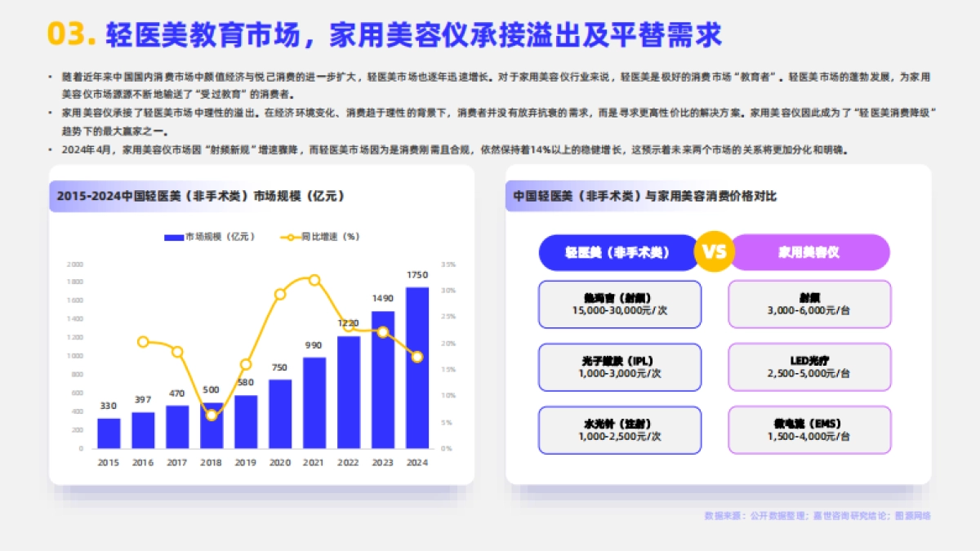Click the chart title 2015-2024中国轻医美市场规模
980x551 pixels.
[199, 196]
